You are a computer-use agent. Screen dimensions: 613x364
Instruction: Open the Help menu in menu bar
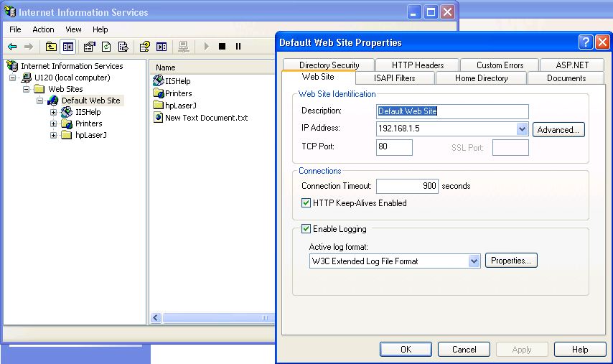tap(100, 29)
